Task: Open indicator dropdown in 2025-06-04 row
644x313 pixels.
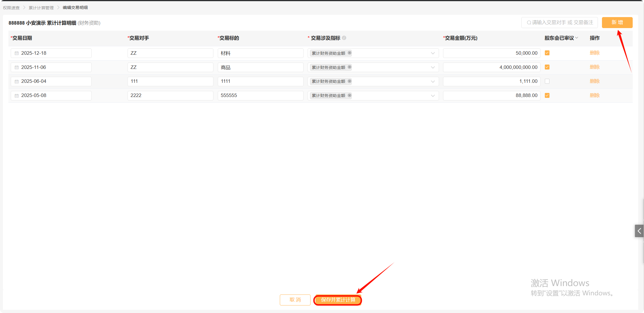Action: tap(433, 82)
